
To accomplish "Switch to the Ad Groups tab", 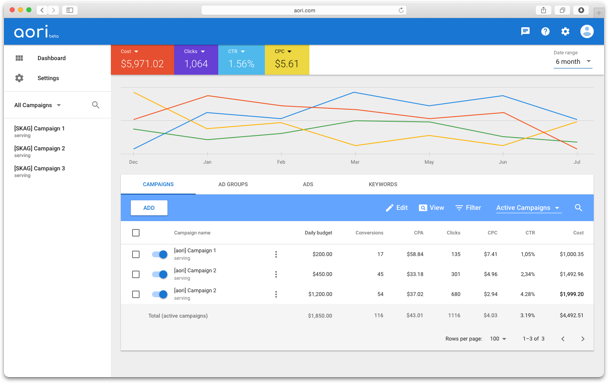I will tap(233, 185).
